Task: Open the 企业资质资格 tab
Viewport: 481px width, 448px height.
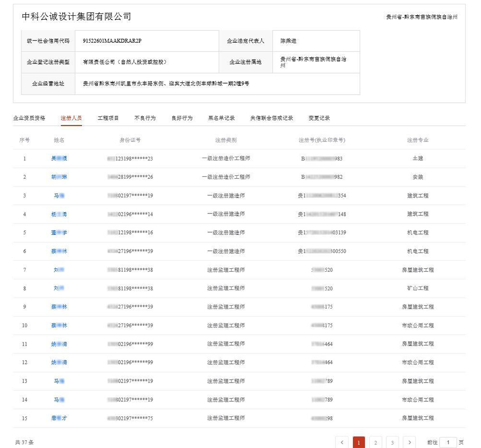Action: [x=29, y=118]
